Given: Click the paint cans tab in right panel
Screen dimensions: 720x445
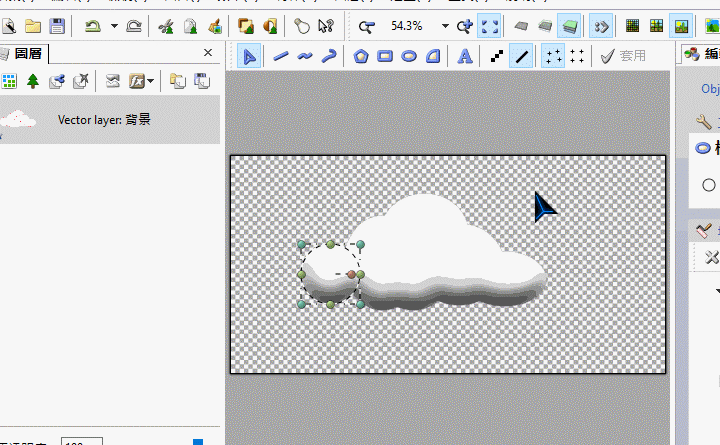Looking at the screenshot, I should point(692,54).
